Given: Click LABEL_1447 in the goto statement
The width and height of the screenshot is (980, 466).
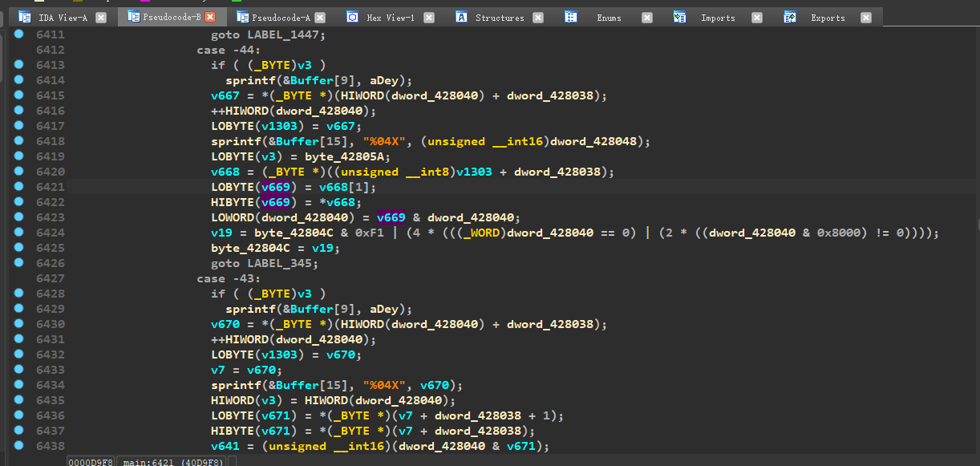Looking at the screenshot, I should pos(284,34).
